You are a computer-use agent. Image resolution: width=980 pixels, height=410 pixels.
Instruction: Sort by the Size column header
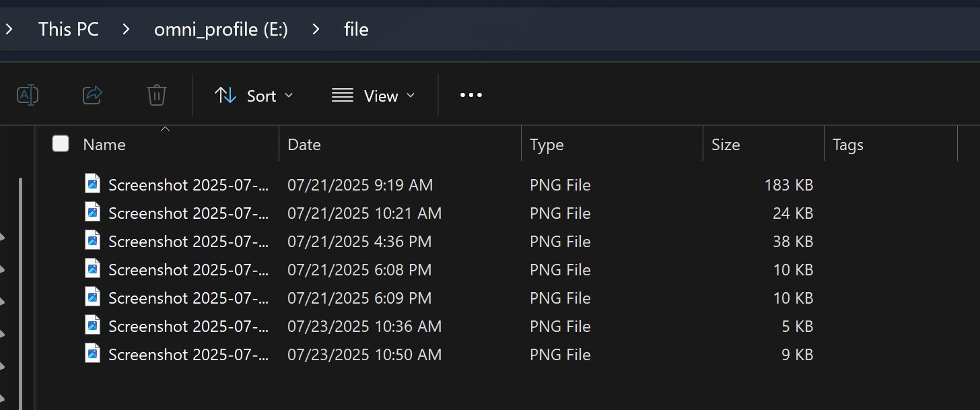coord(726,145)
